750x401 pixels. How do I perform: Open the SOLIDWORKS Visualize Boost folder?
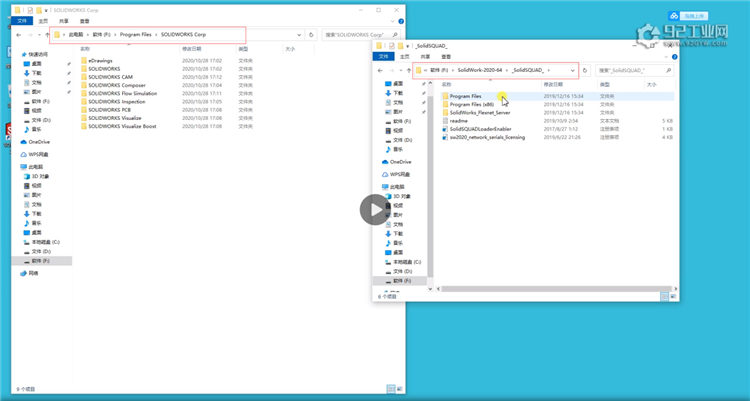click(122, 126)
